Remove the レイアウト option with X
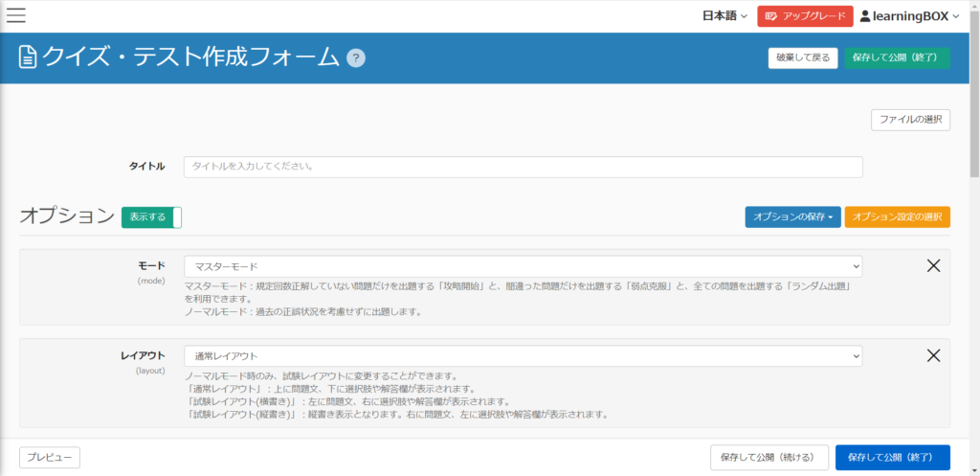 tap(933, 355)
